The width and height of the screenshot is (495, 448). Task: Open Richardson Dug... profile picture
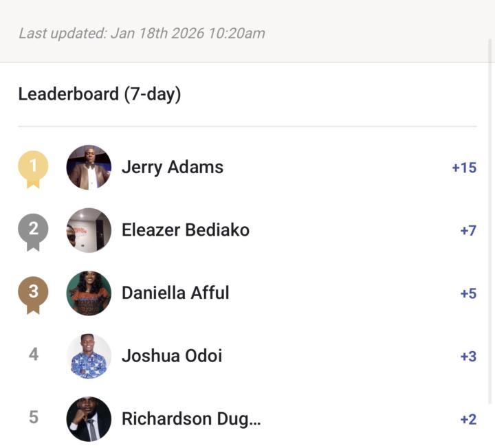pos(89,418)
